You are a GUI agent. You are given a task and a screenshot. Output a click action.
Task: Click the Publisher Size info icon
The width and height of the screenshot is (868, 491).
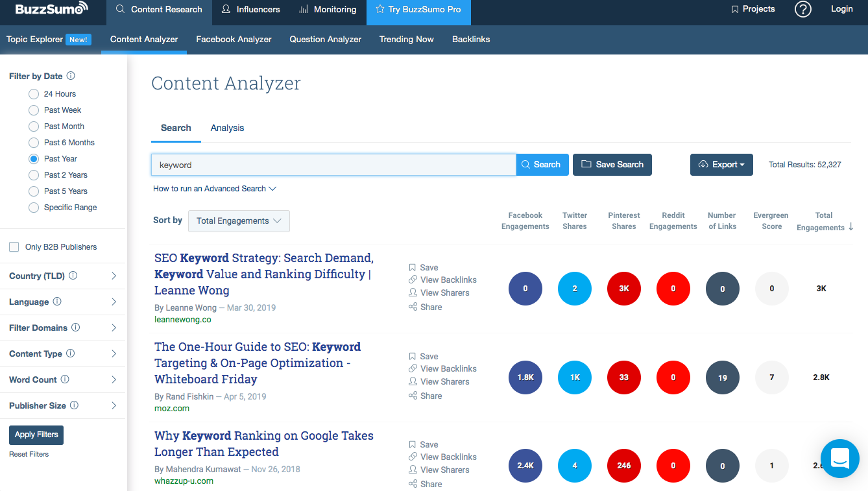point(74,405)
